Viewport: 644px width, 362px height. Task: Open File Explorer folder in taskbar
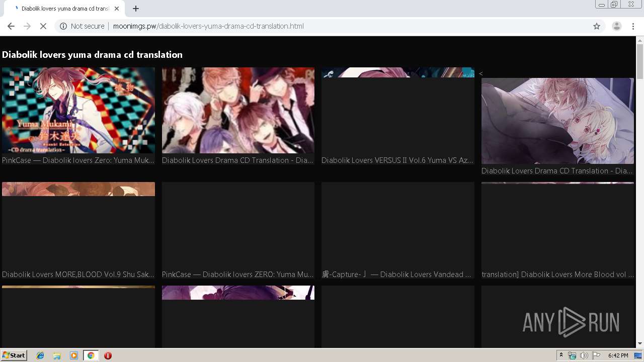point(57,355)
